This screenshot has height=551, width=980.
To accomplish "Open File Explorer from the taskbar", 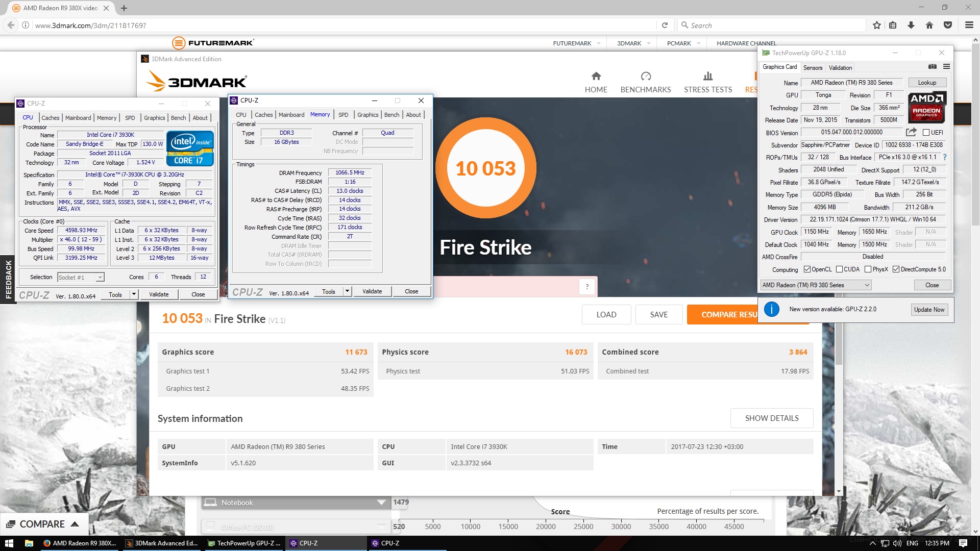I will point(29,543).
